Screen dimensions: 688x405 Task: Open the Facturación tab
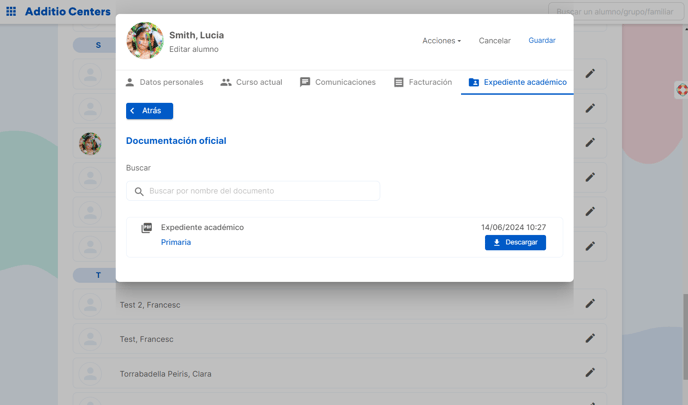point(423,82)
